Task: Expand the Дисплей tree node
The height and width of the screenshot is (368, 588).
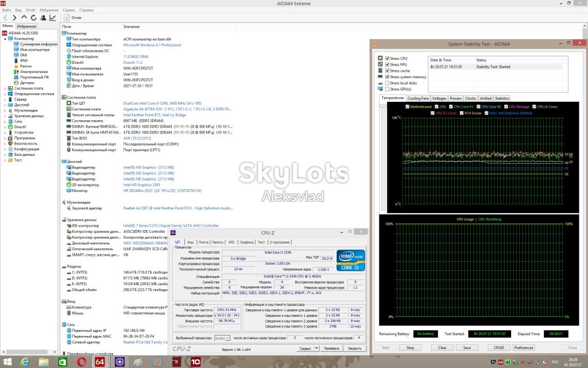Action: (x=5, y=105)
